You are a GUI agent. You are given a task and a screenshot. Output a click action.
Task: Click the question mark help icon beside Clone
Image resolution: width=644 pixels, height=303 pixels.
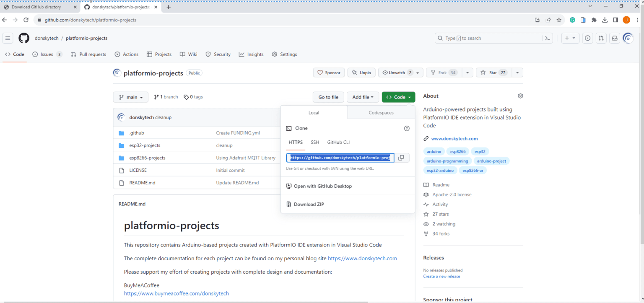pos(406,128)
